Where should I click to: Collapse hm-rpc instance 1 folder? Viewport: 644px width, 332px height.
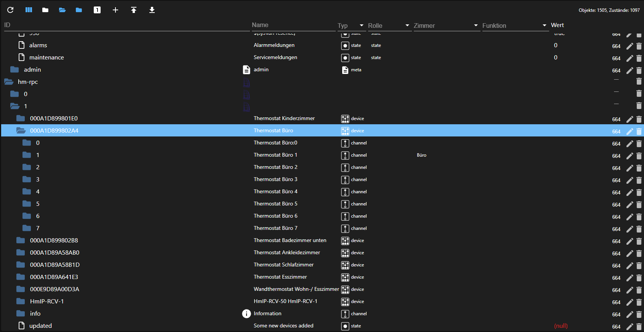[x=15, y=106]
